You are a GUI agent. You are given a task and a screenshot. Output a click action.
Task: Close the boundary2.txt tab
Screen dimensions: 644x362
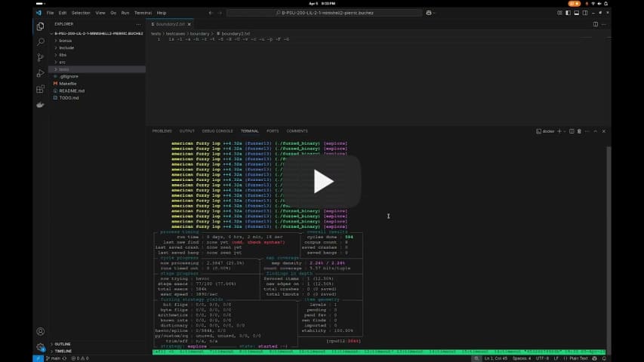[x=189, y=24]
